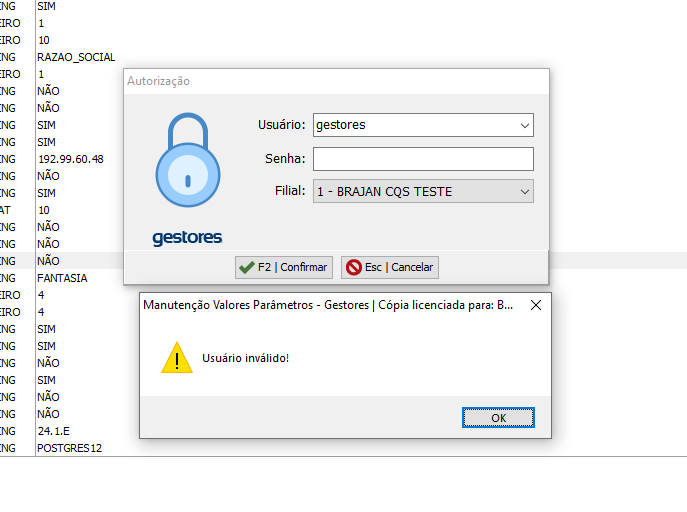Click the Senha password field
Viewport: 687px width, 512px height.
(423, 159)
